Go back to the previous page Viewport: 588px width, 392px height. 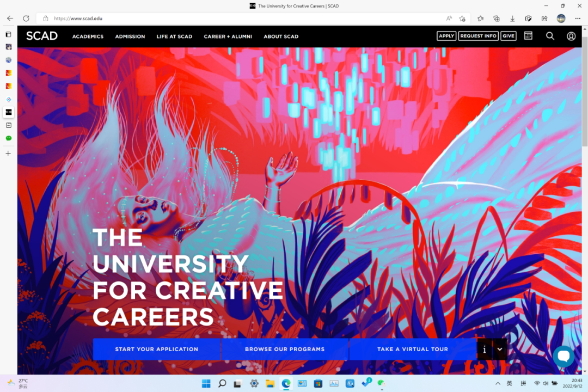click(x=10, y=19)
